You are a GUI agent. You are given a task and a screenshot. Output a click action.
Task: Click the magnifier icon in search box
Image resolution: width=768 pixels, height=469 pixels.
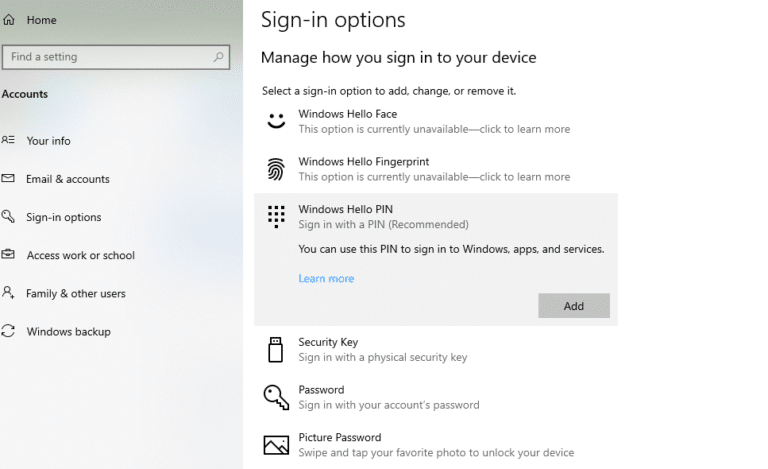point(218,57)
